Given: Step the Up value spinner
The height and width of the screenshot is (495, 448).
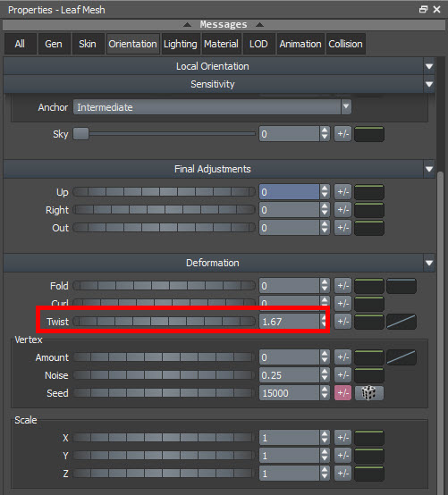Looking at the screenshot, I should (x=325, y=192).
